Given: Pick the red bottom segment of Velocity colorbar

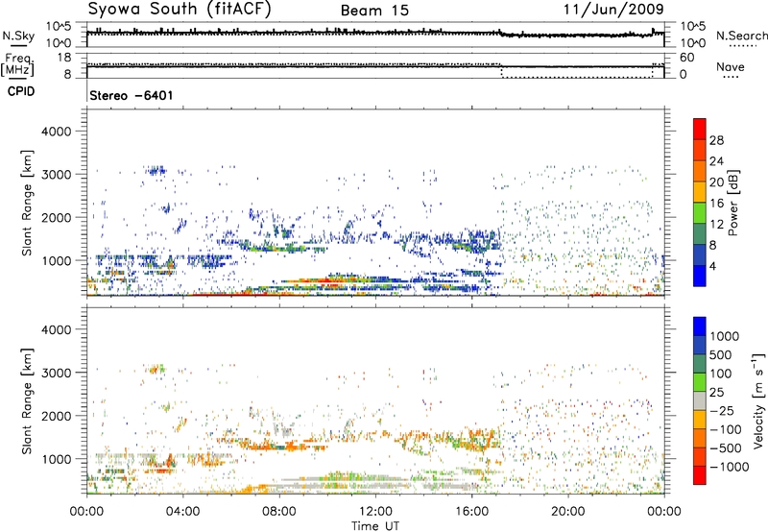Looking at the screenshot, I should tap(700, 475).
